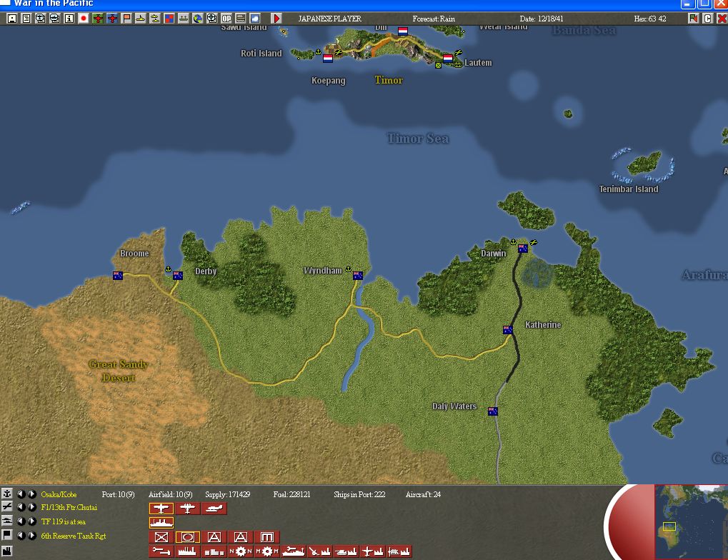
Task: Go to previous air unit before F1/13th Ftr Chutai
Action: click(21, 507)
